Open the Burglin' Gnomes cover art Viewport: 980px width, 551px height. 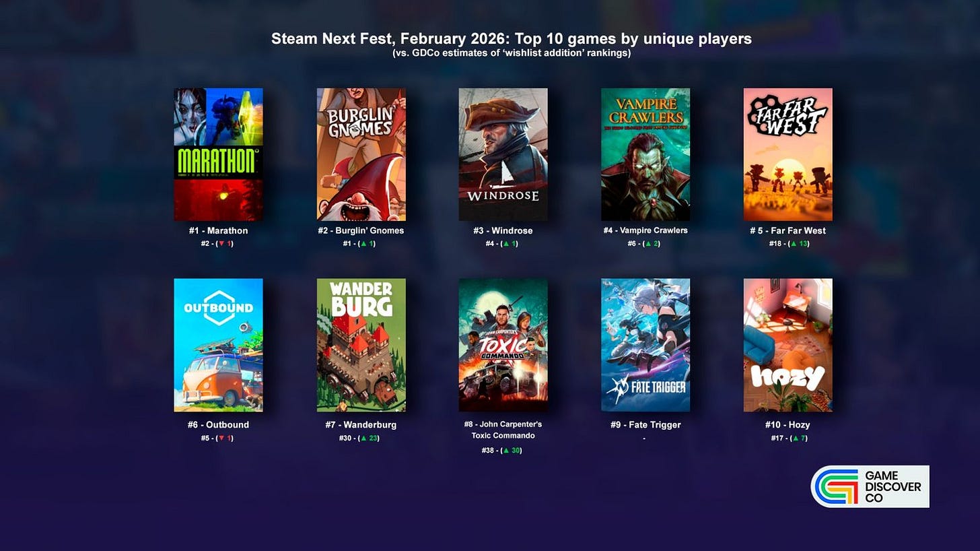coord(361,154)
